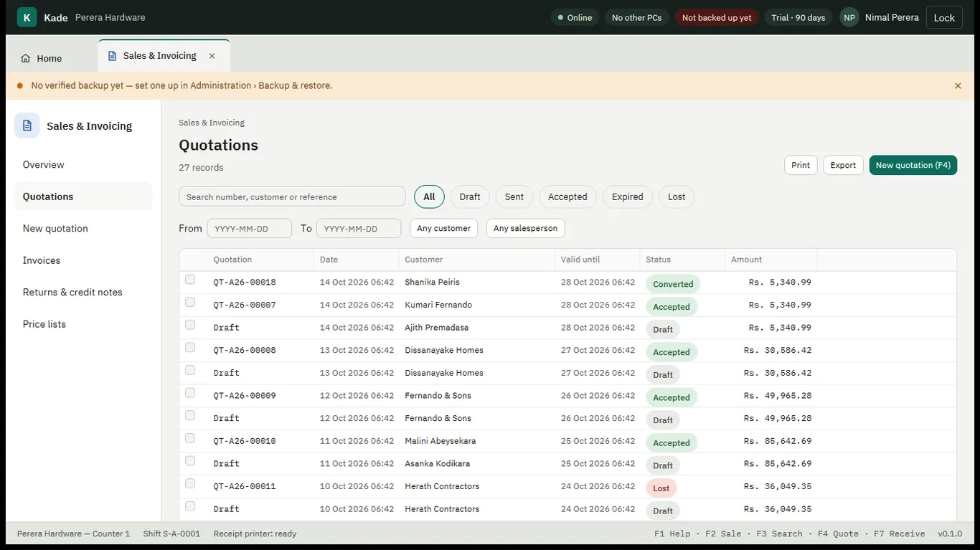Click the Online status indicator

(575, 17)
